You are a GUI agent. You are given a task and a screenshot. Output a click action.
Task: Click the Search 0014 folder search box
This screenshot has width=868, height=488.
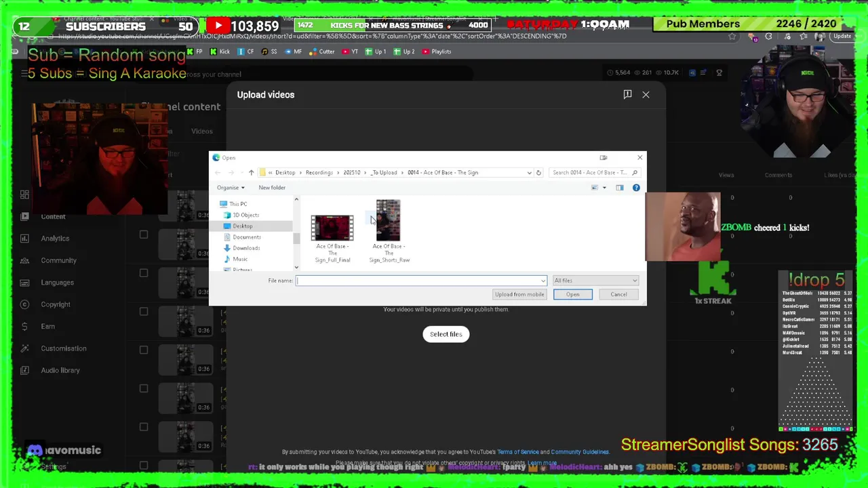click(595, 173)
